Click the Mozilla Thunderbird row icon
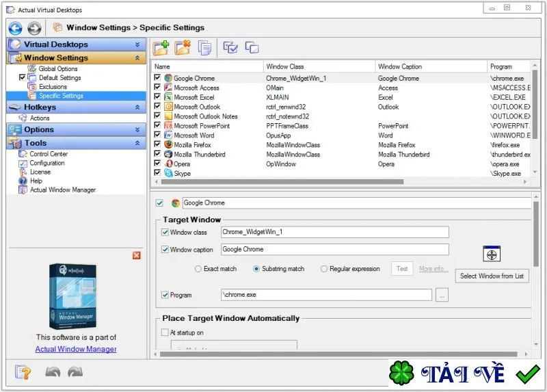 tap(168, 154)
